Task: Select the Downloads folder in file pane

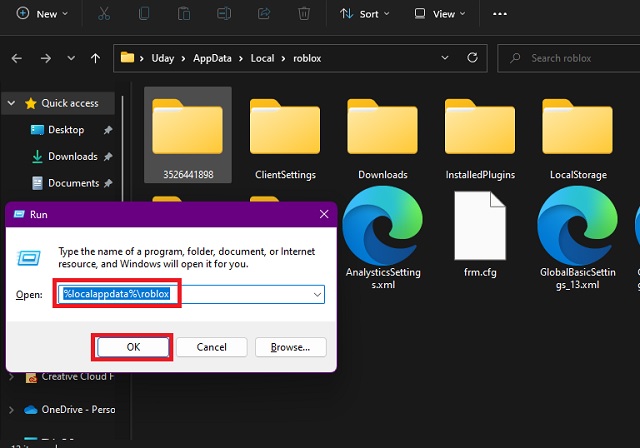Action: [382, 135]
